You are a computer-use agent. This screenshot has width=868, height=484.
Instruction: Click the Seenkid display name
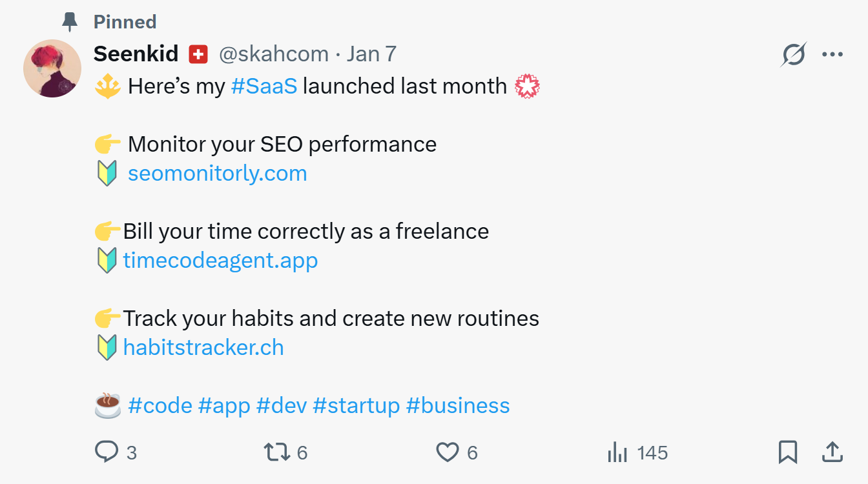136,54
